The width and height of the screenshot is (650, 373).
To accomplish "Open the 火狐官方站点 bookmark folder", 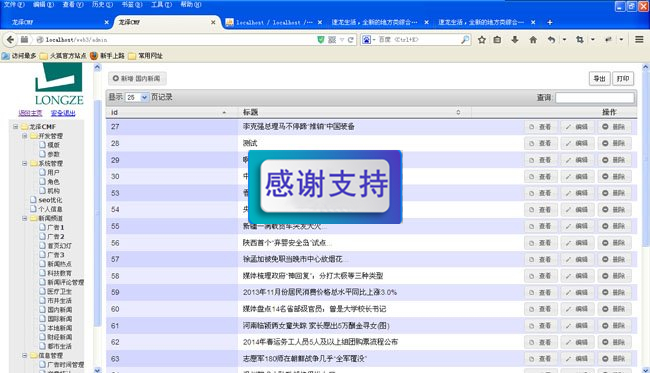I will (63, 56).
